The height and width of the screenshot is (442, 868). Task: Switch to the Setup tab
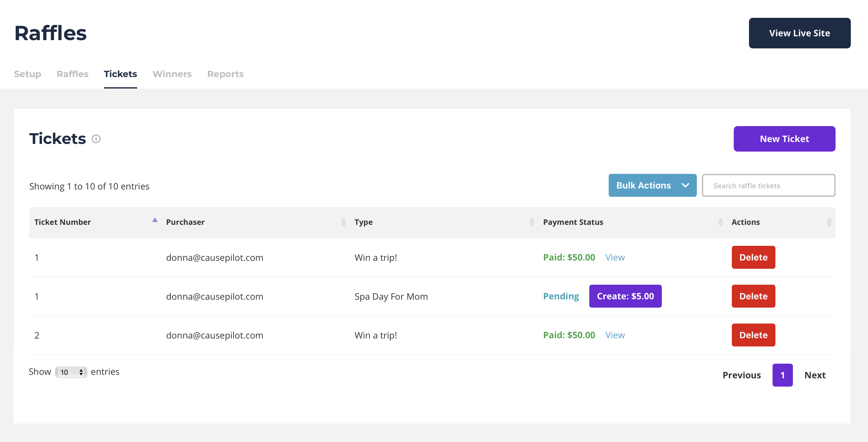click(x=27, y=74)
